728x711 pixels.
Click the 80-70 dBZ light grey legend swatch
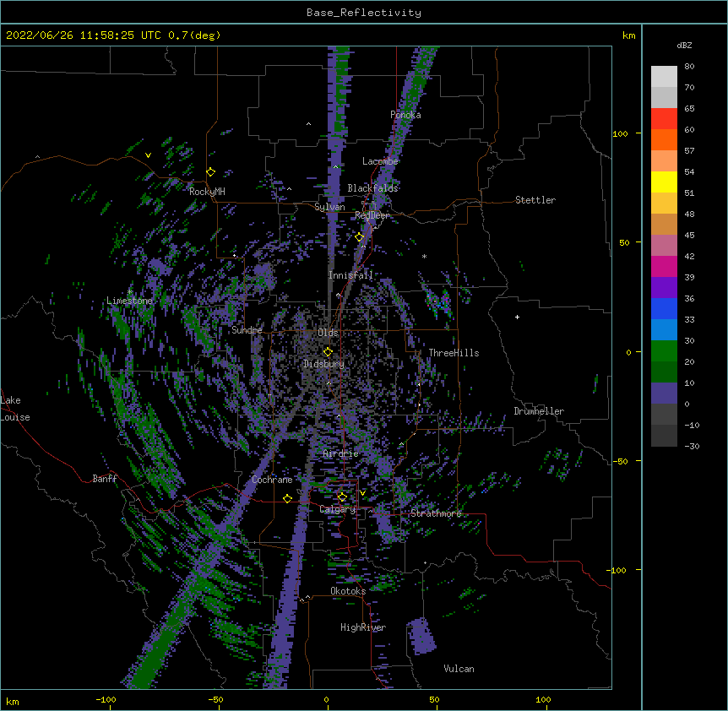click(x=664, y=77)
